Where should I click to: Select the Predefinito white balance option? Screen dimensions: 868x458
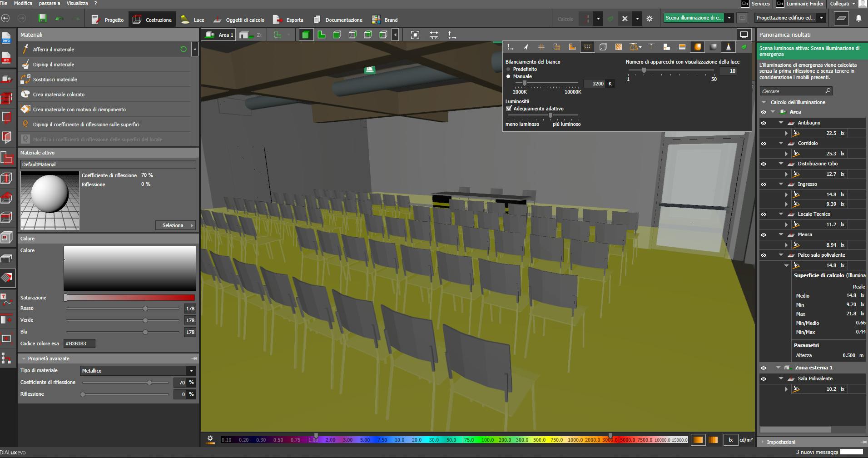[x=508, y=69]
